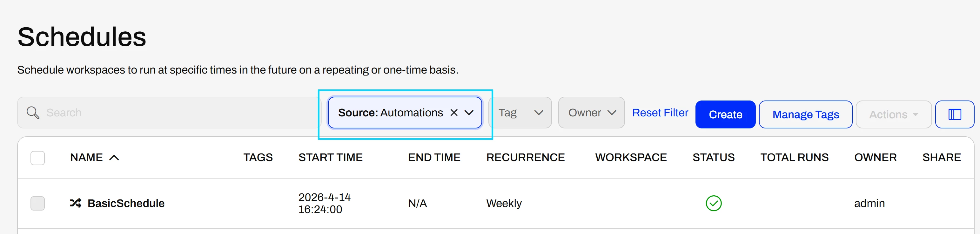Check the BasicSchedule row checkbox
980x234 pixels.
[38, 203]
